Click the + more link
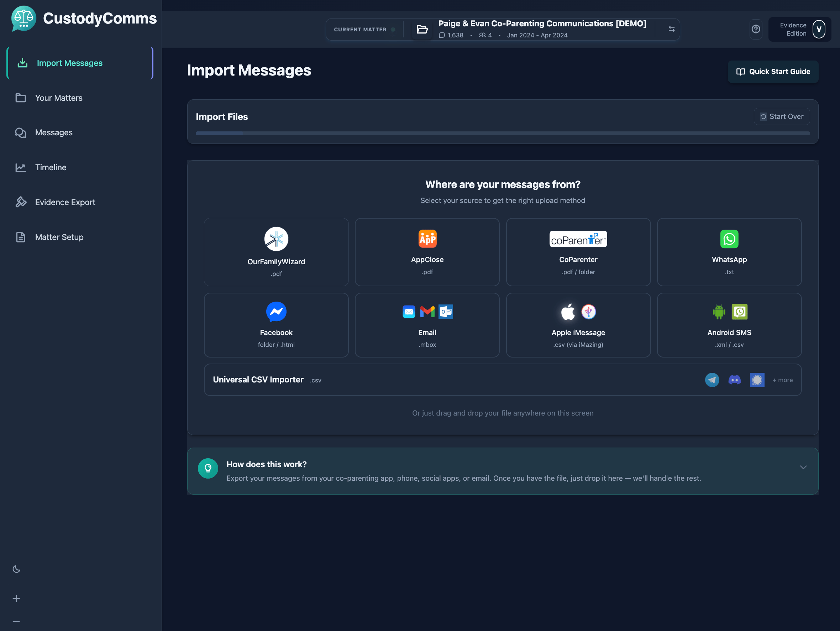Screen dimensions: 840x631 coord(782,380)
